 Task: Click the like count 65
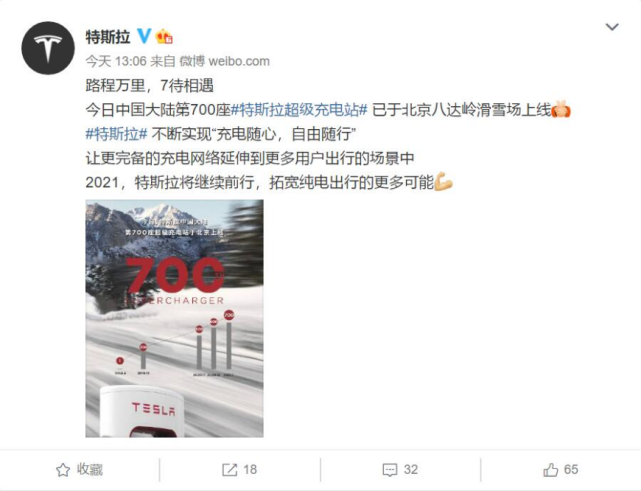click(x=571, y=470)
